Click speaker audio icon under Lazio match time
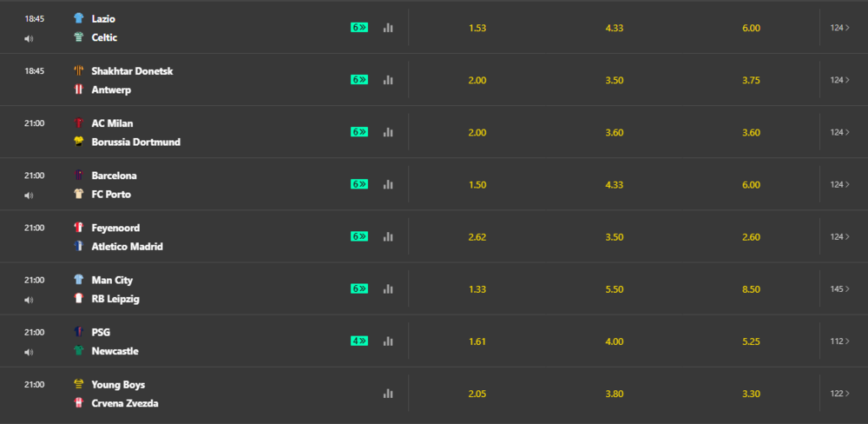 pos(29,38)
